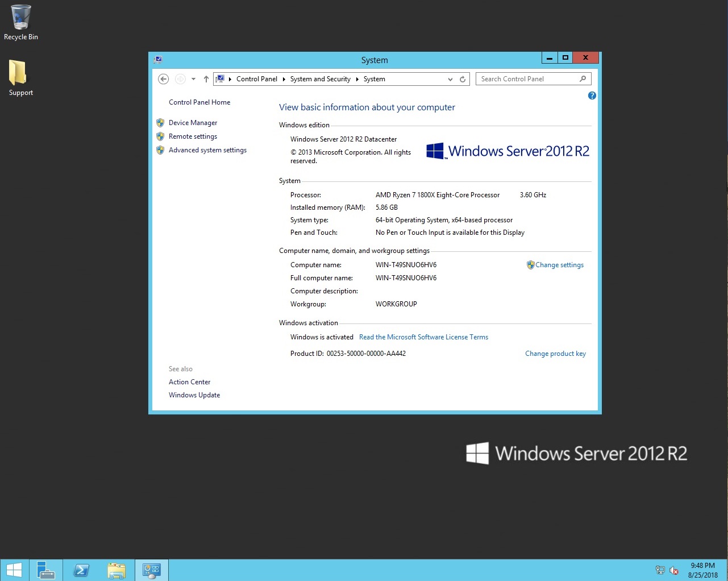Click the search magnifier icon
The height and width of the screenshot is (581, 728).
tap(583, 79)
